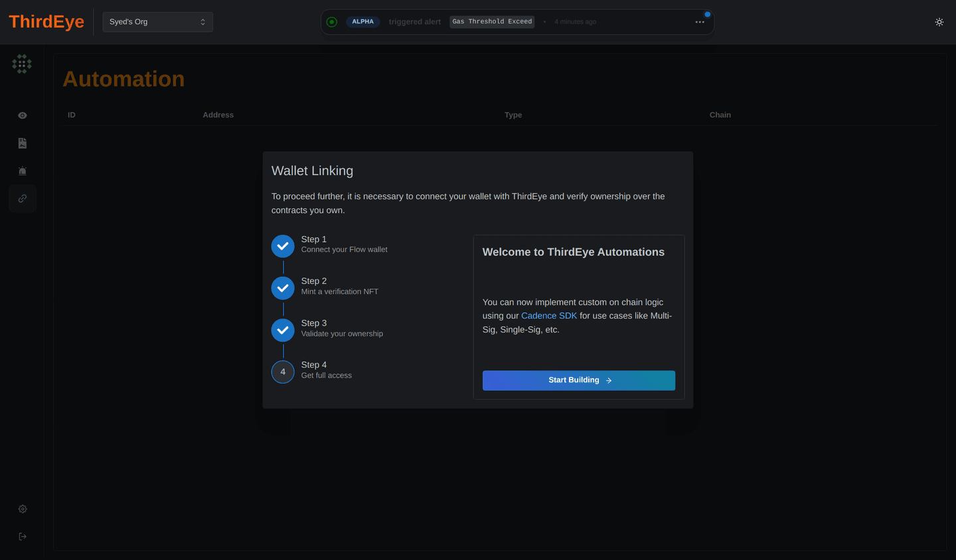Select the Get full access step text
The image size is (956, 560).
tap(327, 376)
